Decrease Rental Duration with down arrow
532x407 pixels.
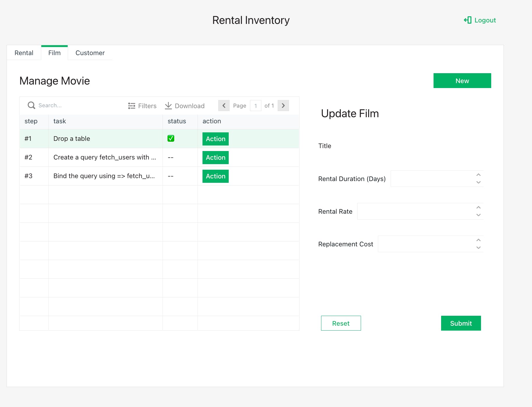(x=478, y=182)
